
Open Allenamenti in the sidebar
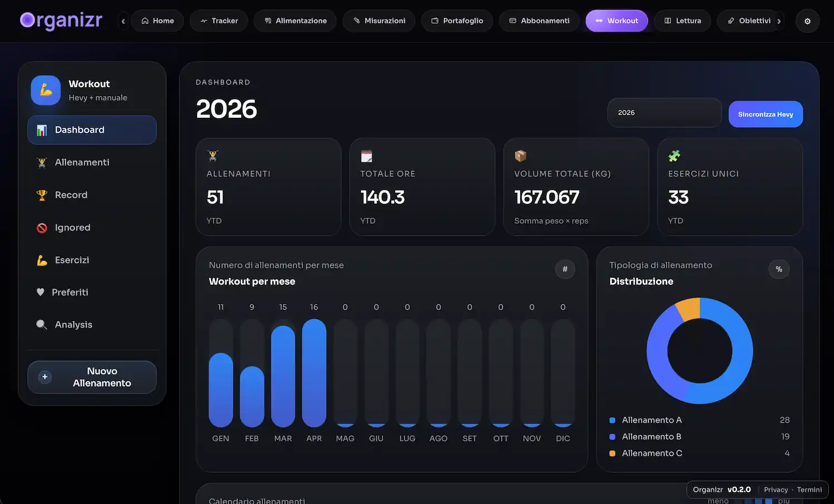pos(92,162)
